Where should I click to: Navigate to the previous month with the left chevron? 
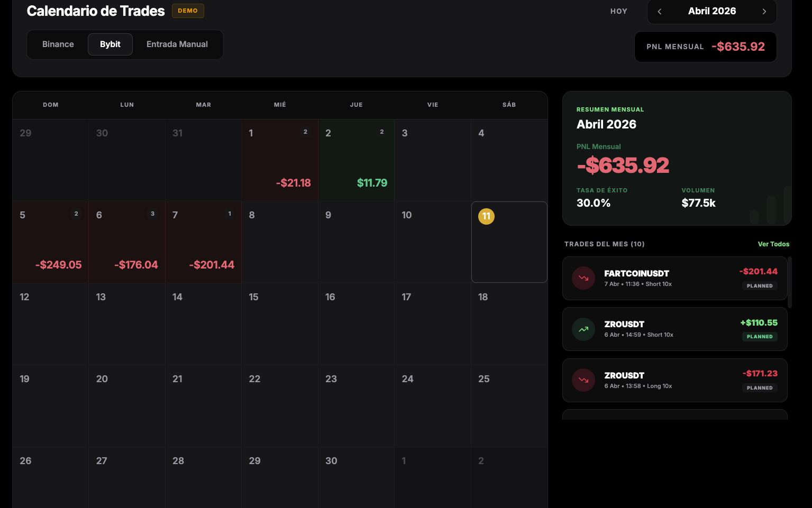[660, 11]
